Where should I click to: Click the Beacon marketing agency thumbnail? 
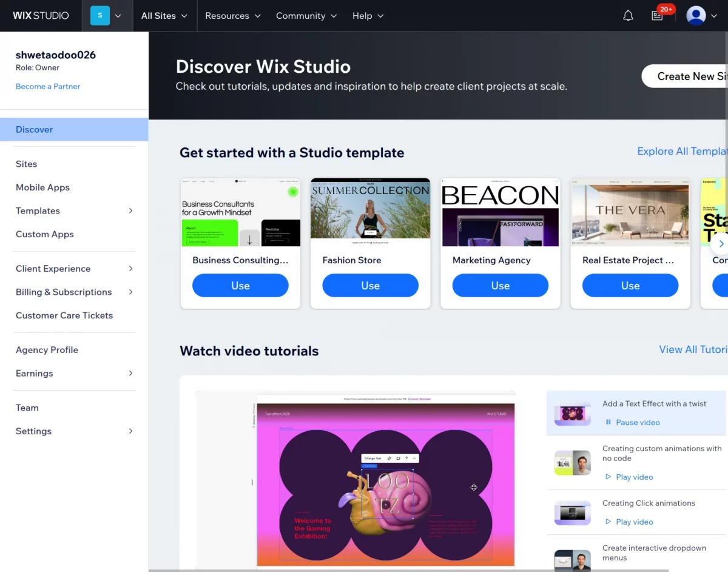click(500, 212)
